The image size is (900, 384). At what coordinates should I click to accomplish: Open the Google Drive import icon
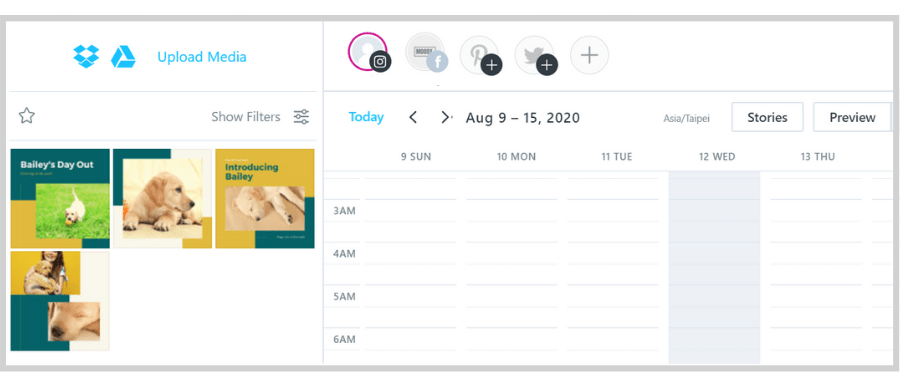(x=123, y=57)
